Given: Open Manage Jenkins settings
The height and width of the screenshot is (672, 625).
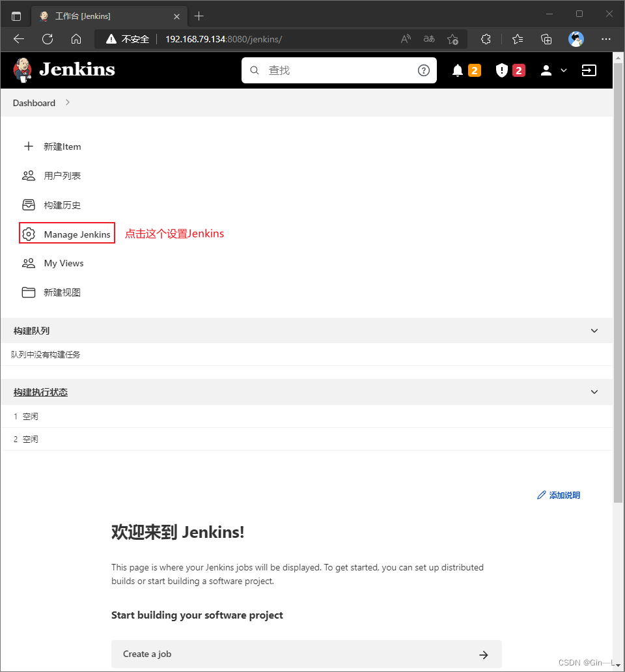Looking at the screenshot, I should (77, 234).
